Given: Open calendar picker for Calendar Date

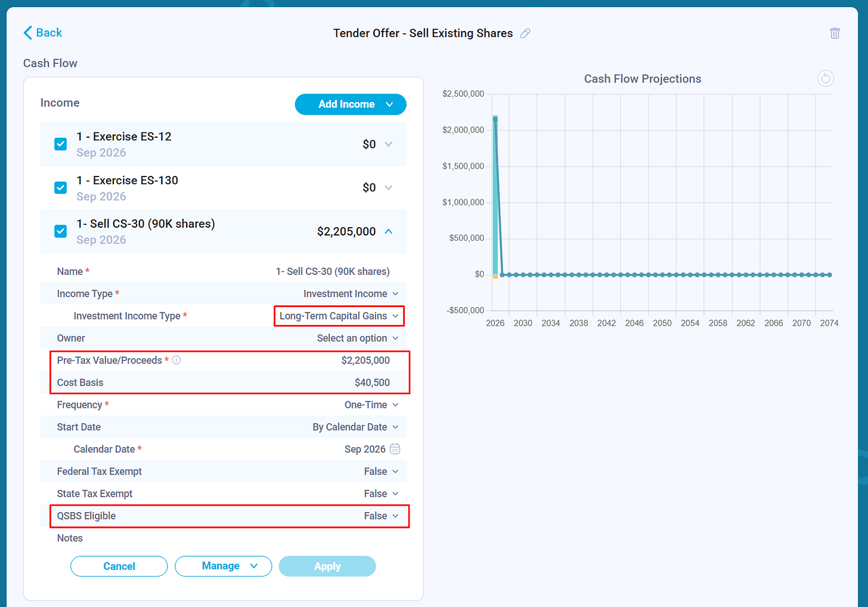Looking at the screenshot, I should coord(395,449).
